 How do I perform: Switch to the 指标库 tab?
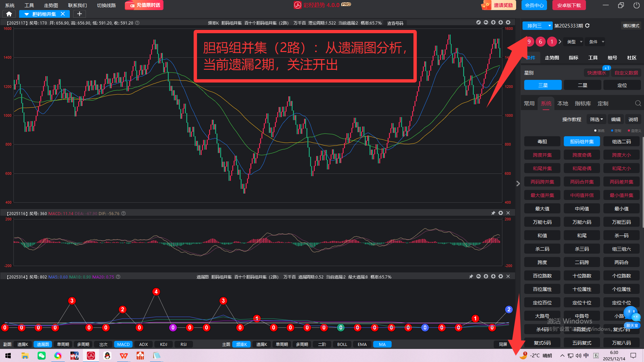tap(583, 103)
